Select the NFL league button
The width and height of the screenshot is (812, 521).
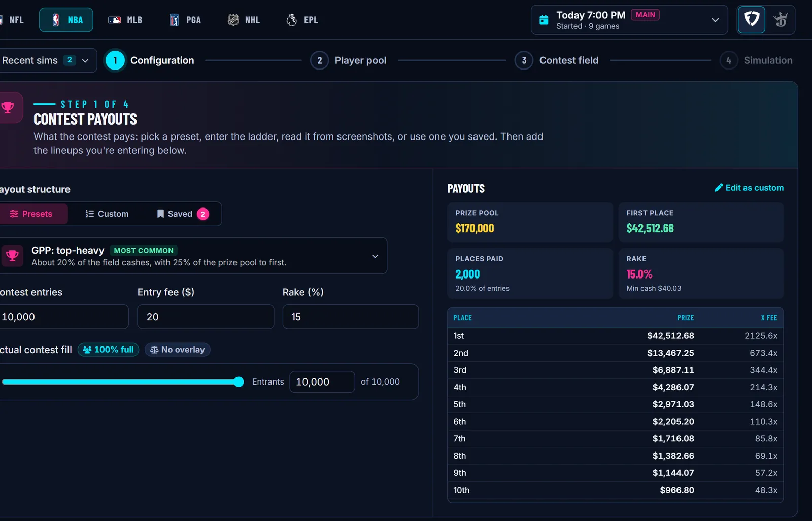coord(13,20)
